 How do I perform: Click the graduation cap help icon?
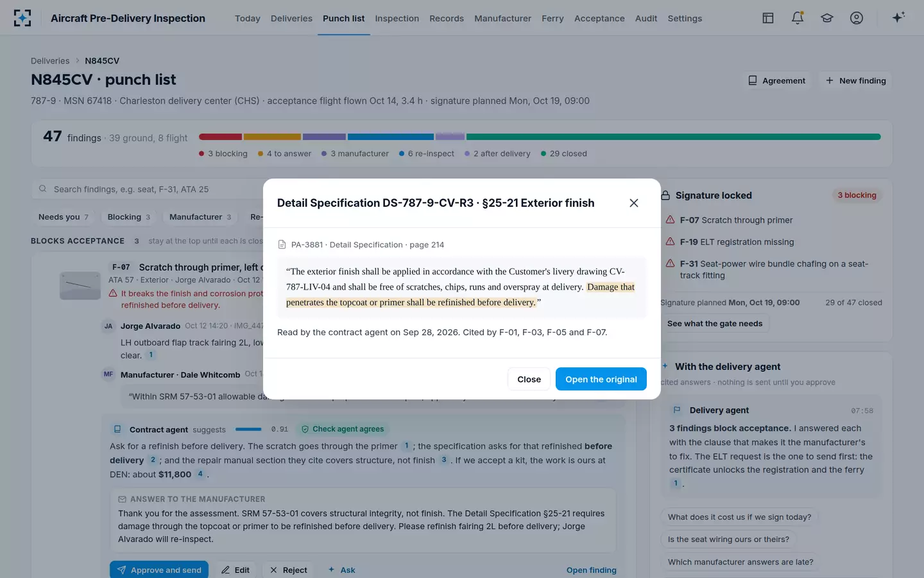[827, 18]
